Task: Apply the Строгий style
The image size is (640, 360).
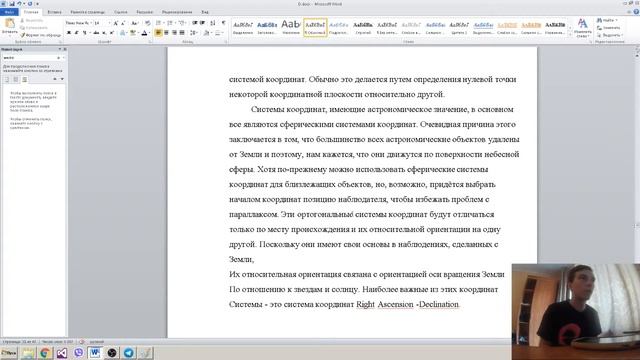Action: [x=363, y=28]
